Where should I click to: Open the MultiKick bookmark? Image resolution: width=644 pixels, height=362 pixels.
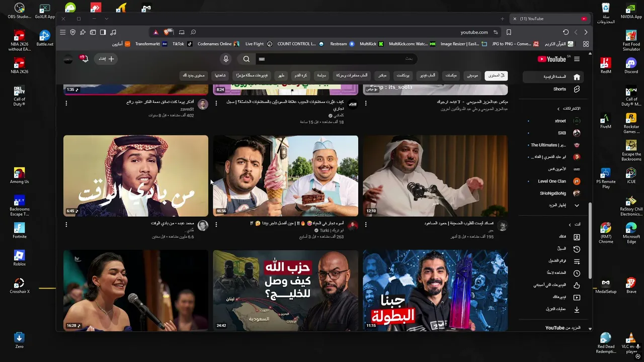coord(371,44)
